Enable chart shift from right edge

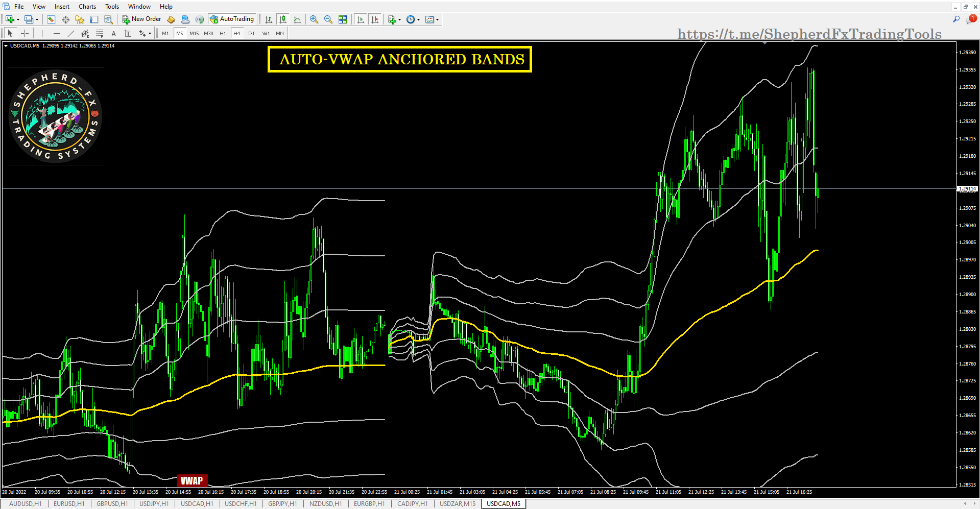(x=376, y=19)
